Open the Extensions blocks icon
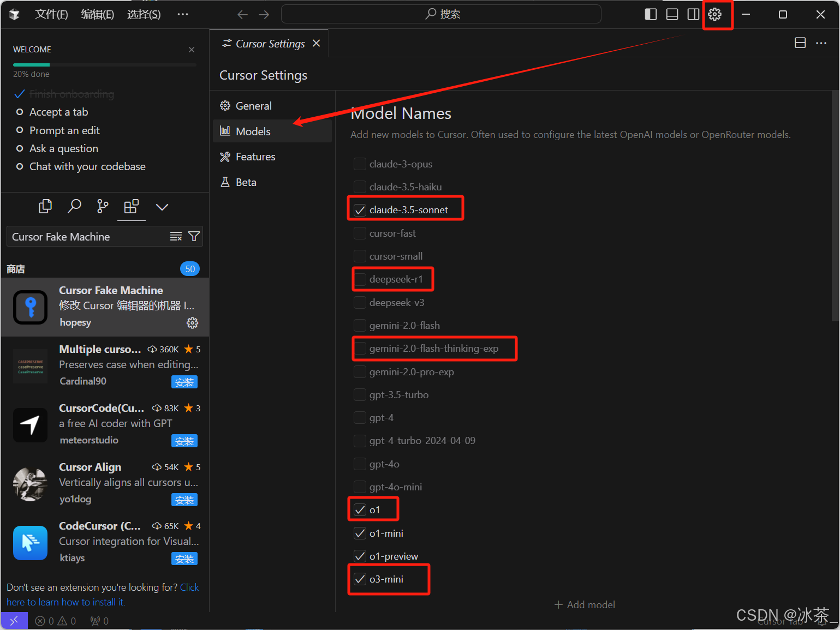 pos(132,206)
